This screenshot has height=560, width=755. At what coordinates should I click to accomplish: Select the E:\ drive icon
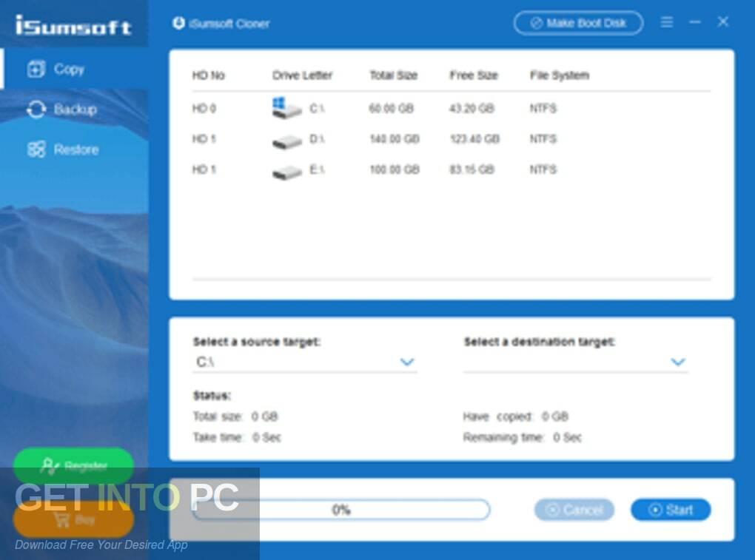click(287, 172)
